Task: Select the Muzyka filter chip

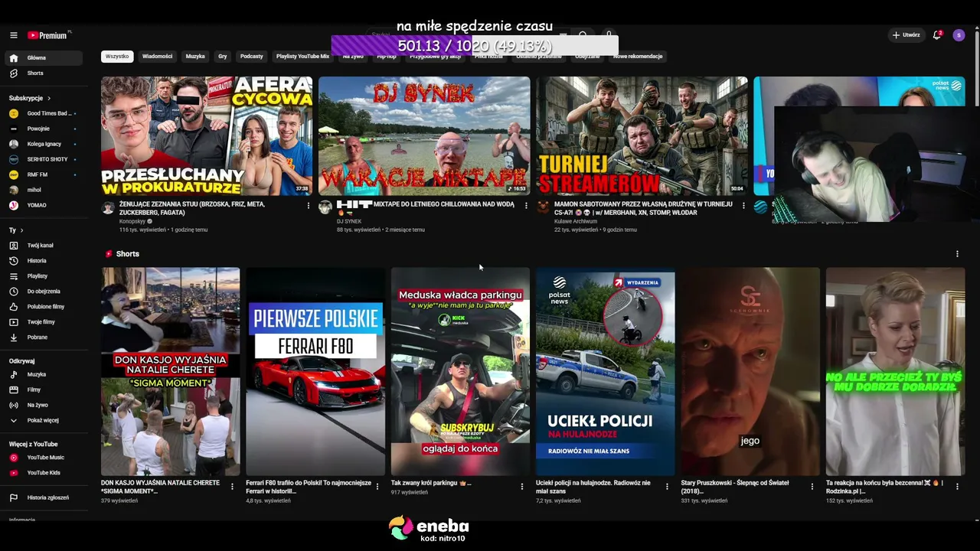Action: tap(195, 57)
